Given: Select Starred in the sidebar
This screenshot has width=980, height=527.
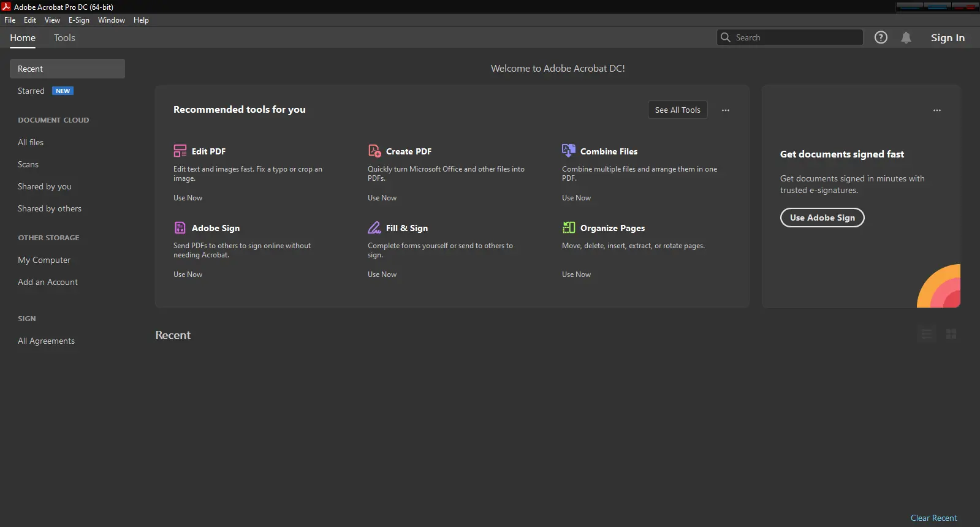Looking at the screenshot, I should (x=31, y=91).
